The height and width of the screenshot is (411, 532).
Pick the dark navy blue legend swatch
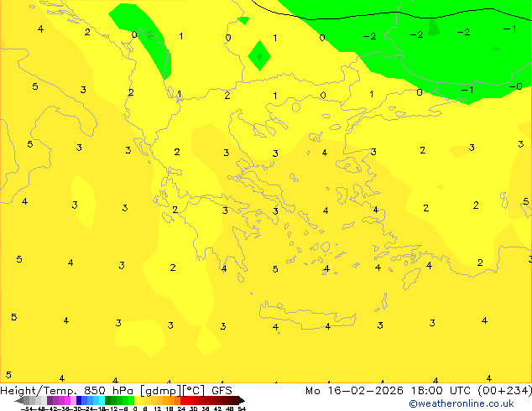(x=79, y=400)
